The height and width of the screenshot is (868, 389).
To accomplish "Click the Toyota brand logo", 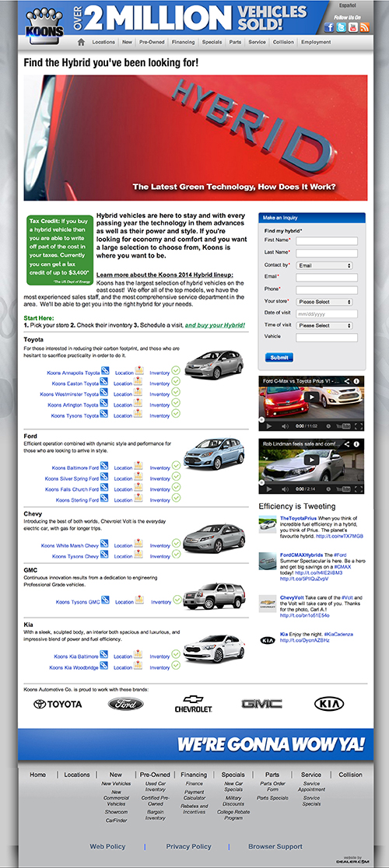I will click(58, 704).
